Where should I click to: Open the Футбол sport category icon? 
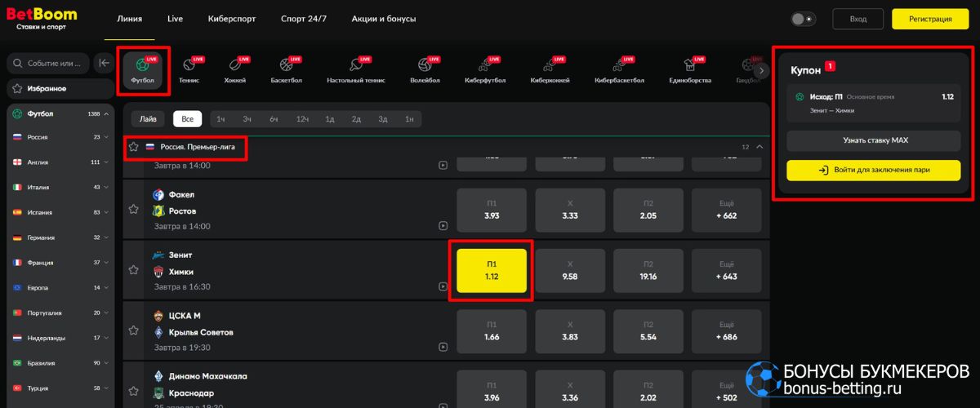coord(143,70)
